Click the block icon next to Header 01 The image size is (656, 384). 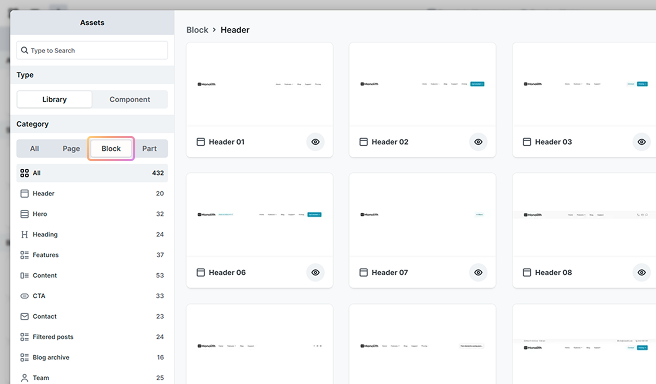pos(201,142)
